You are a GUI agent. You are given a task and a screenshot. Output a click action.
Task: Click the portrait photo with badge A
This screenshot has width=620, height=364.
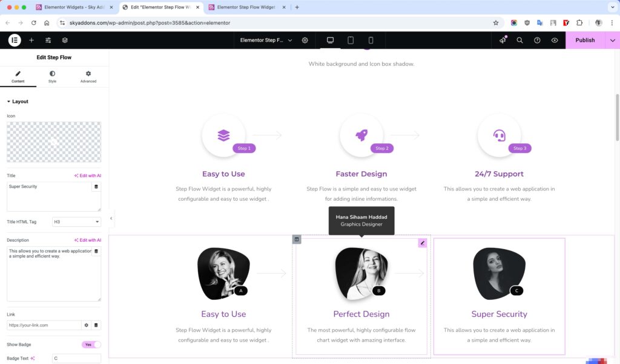point(223,273)
